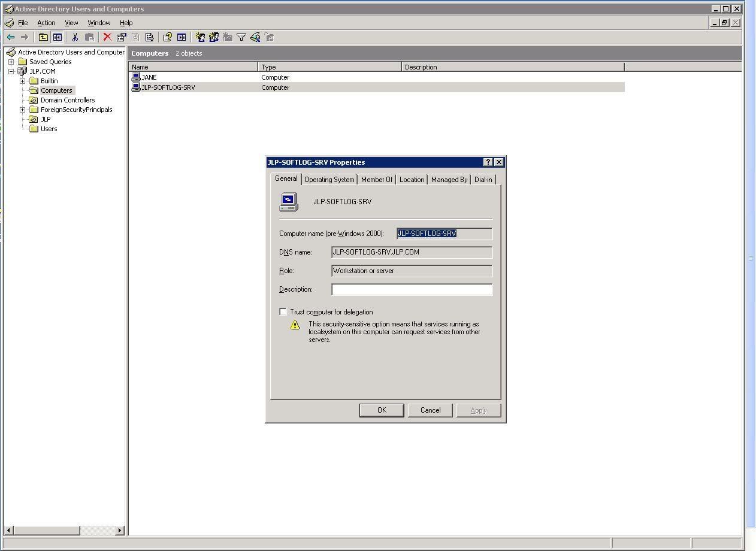Open the Action menu
The height and width of the screenshot is (551, 756).
(x=46, y=23)
